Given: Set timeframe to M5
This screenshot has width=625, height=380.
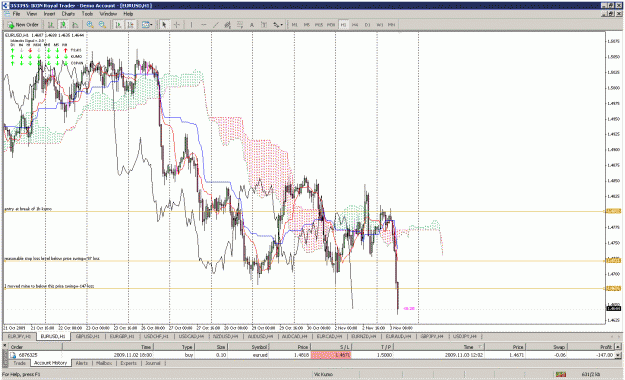Looking at the screenshot, I should [x=307, y=25].
